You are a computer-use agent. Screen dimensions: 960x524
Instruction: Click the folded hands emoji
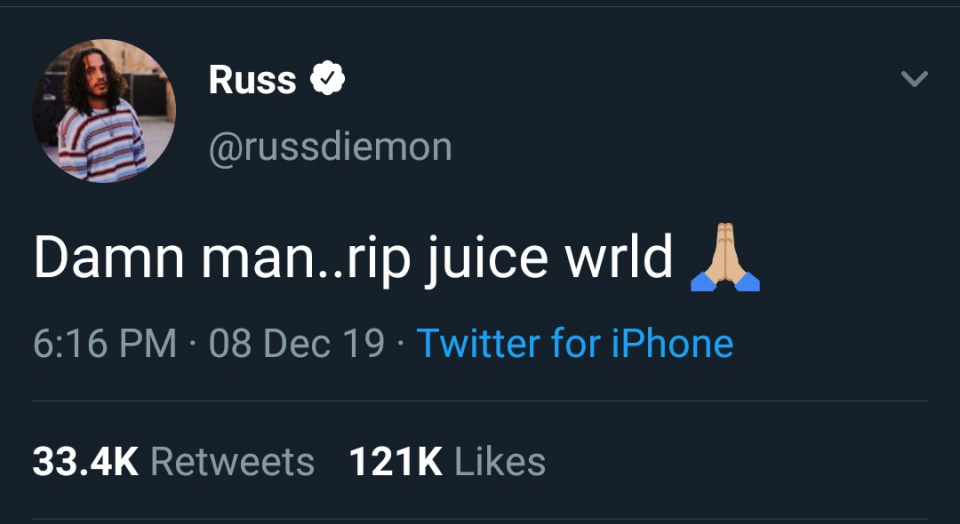725,262
